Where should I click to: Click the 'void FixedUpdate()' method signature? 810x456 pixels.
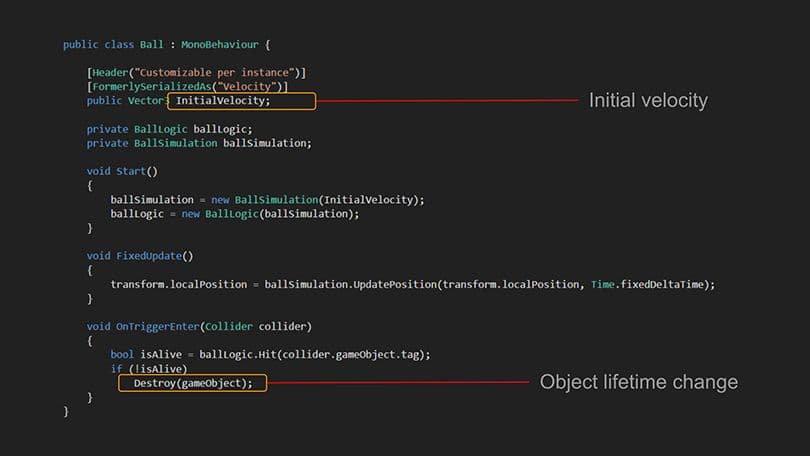click(x=140, y=256)
